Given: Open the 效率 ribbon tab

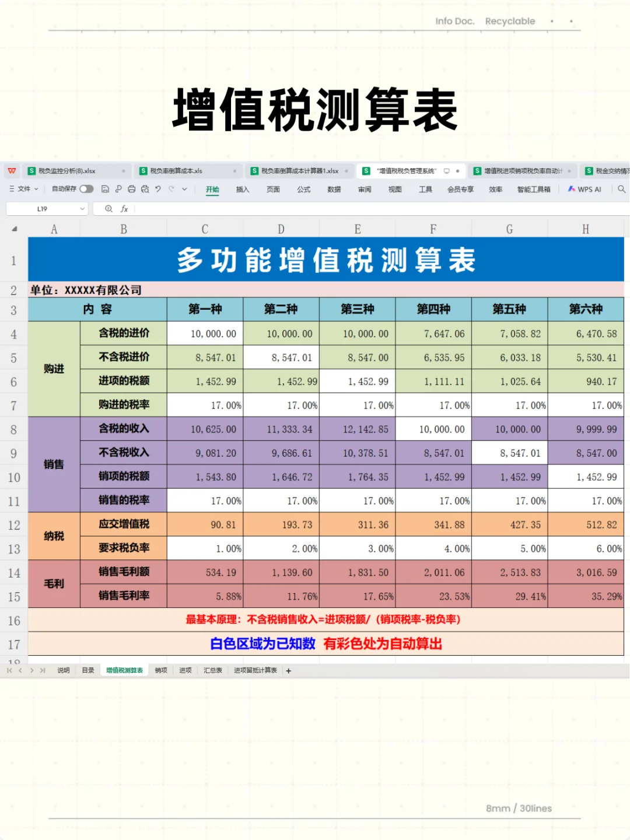Looking at the screenshot, I should coord(496,190).
